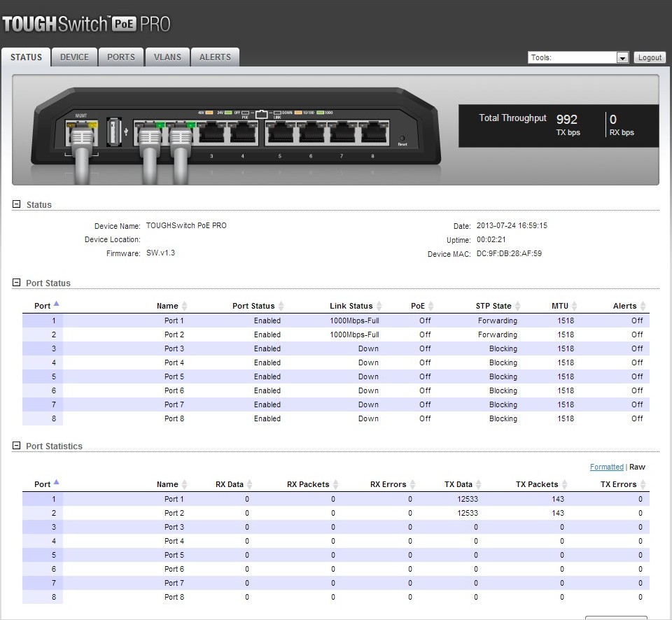Click Port 7 MTU value 1518
Image resolution: width=672 pixels, height=620 pixels.
pos(566,404)
